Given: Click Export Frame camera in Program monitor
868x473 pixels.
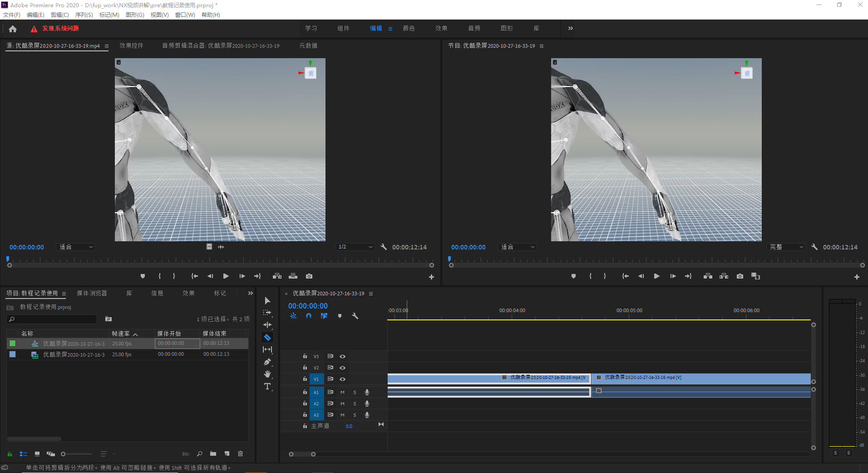Looking at the screenshot, I should click(x=740, y=276).
